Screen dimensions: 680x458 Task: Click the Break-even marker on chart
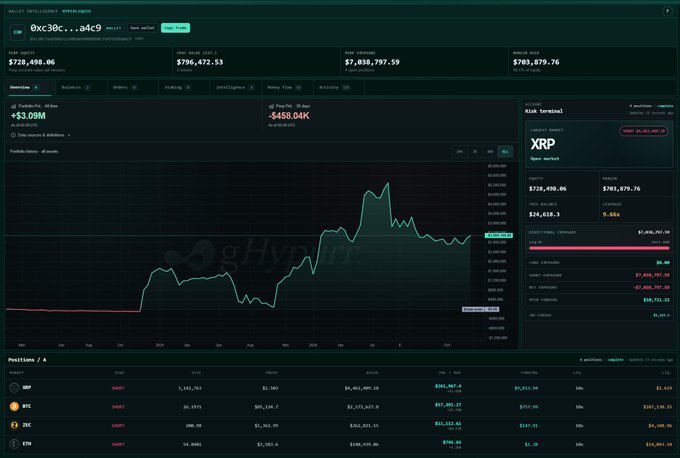coord(481,309)
